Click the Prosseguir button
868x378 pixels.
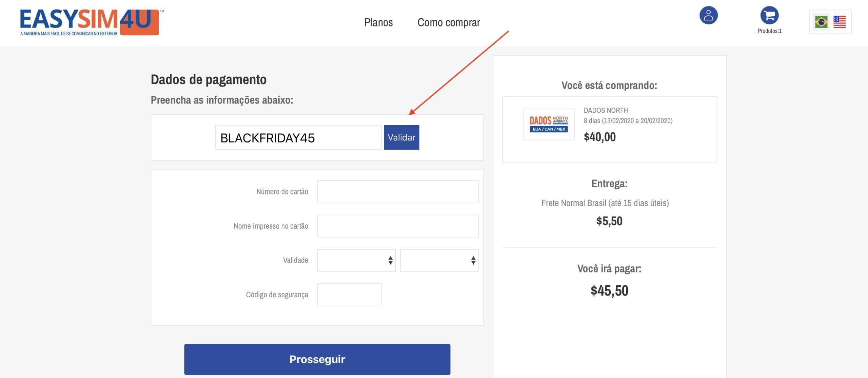tap(317, 359)
